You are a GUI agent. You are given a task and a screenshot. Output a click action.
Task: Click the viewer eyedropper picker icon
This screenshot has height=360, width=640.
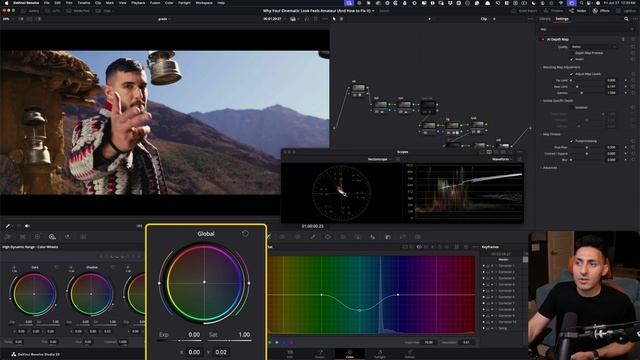point(8,226)
